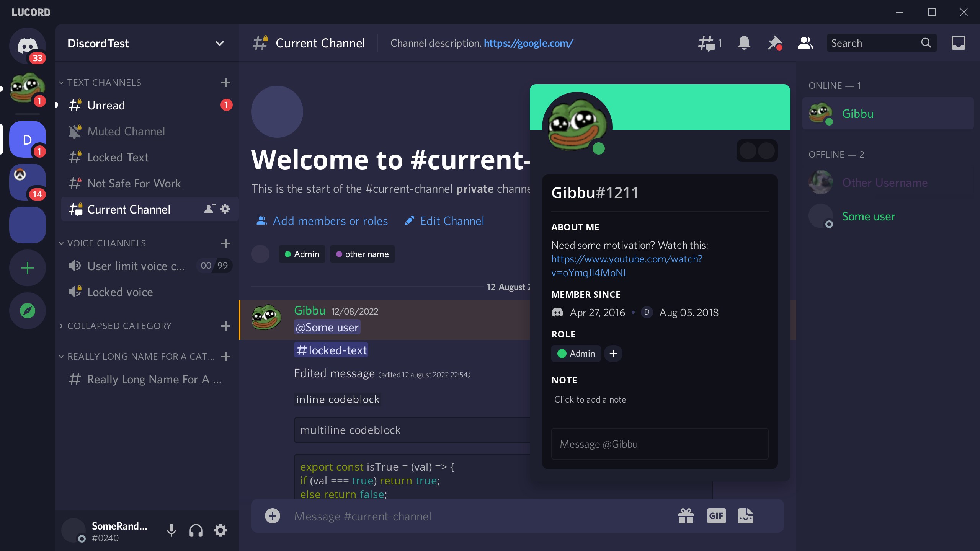This screenshot has height=551, width=980.
Task: Open the GIF picker
Action: pos(716,516)
